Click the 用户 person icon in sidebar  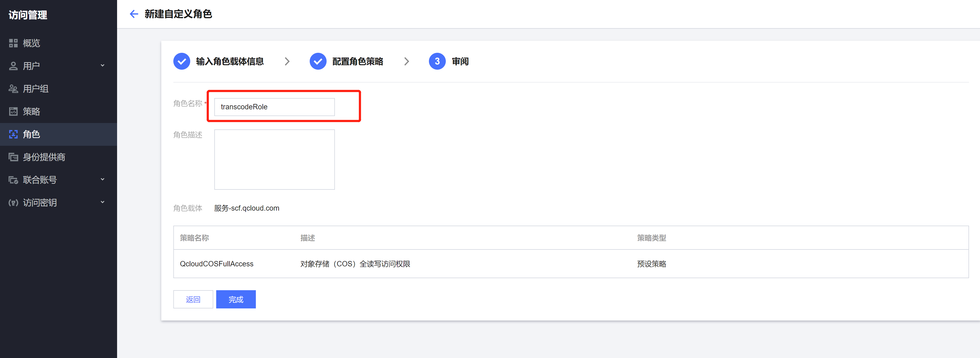pyautogui.click(x=13, y=66)
